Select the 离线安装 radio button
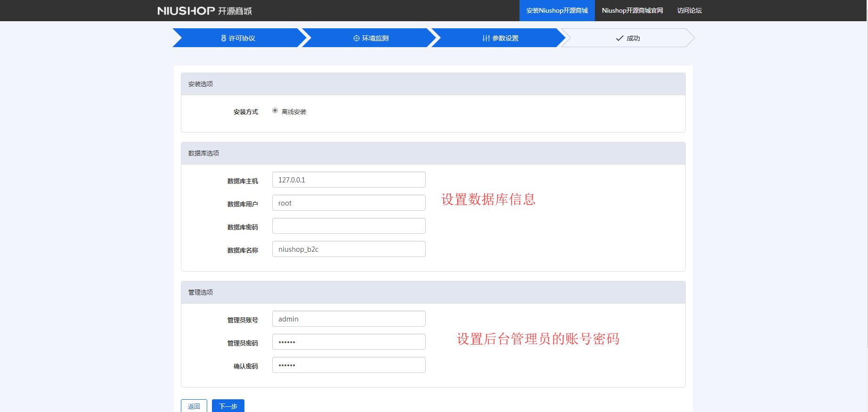The height and width of the screenshot is (412, 868). click(275, 110)
